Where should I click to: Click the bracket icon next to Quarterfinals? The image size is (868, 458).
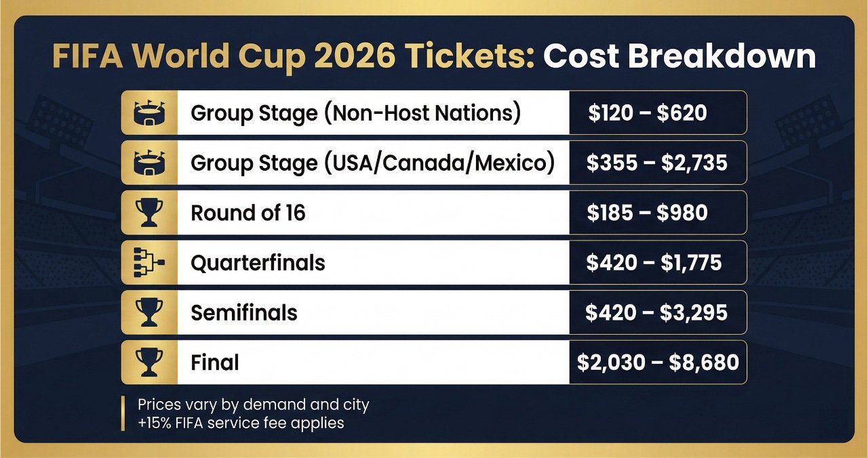[x=149, y=263]
